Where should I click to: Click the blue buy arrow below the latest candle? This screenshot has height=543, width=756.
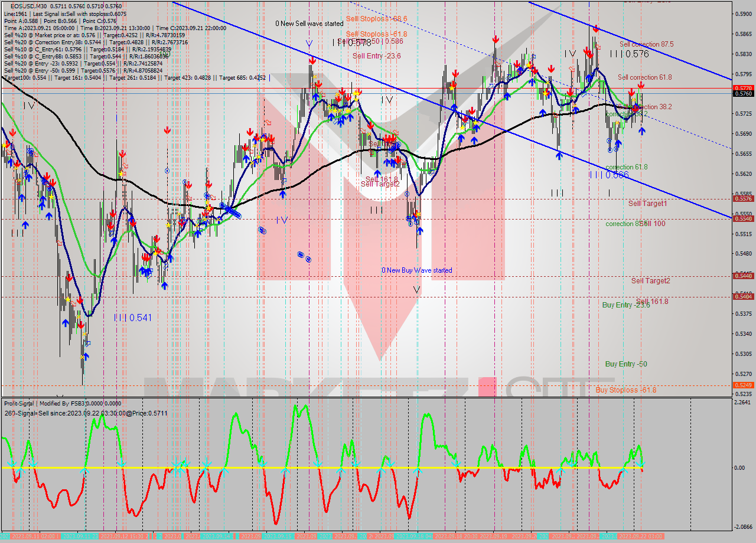642,130
